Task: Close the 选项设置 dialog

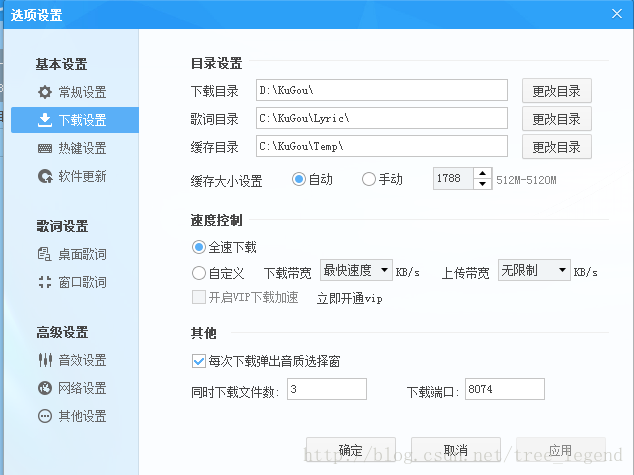Action: coord(617,14)
